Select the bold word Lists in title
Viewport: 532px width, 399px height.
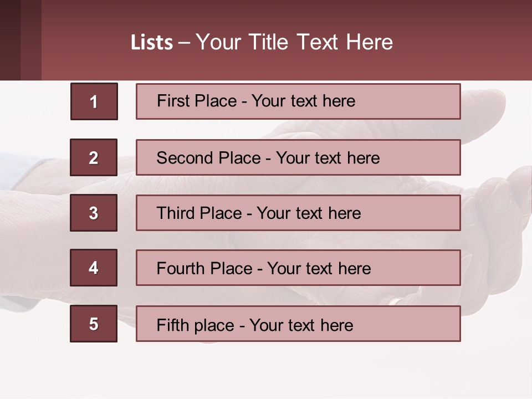[x=152, y=43]
